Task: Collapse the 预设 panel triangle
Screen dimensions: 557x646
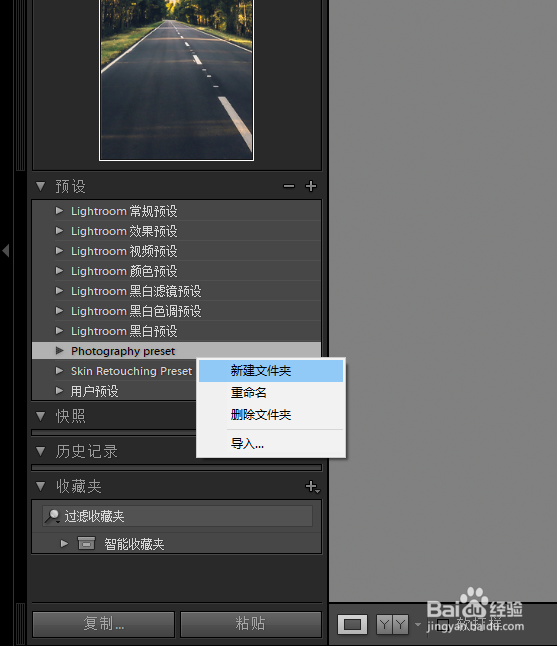Action: coord(40,186)
